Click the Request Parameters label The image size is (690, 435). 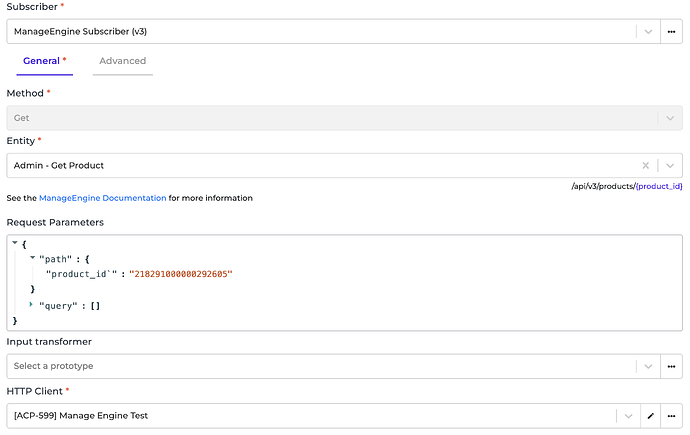pyautogui.click(x=55, y=223)
